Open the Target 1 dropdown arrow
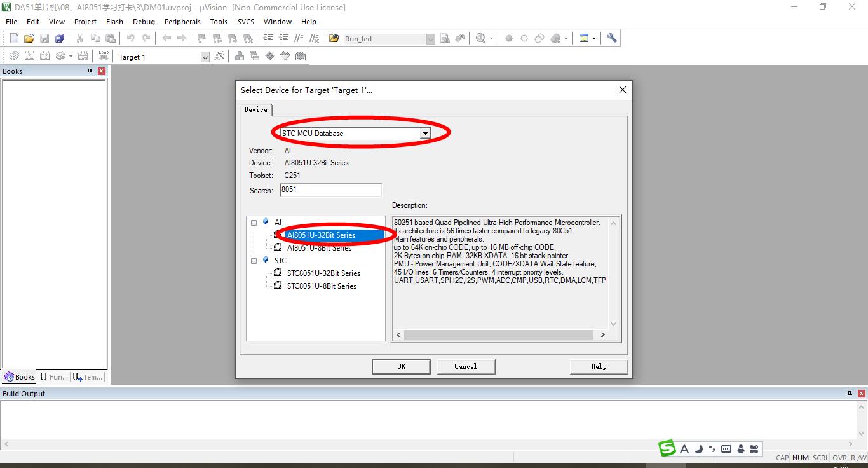 click(x=205, y=57)
